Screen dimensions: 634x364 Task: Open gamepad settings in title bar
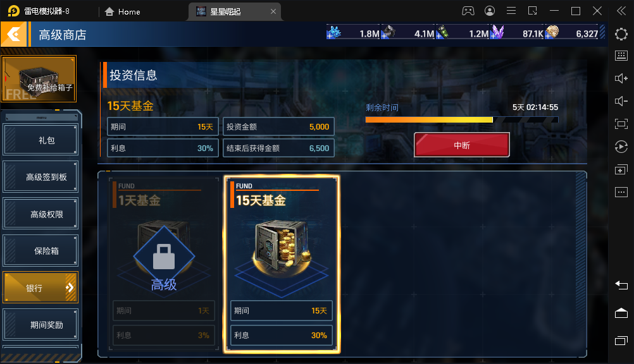click(x=468, y=11)
